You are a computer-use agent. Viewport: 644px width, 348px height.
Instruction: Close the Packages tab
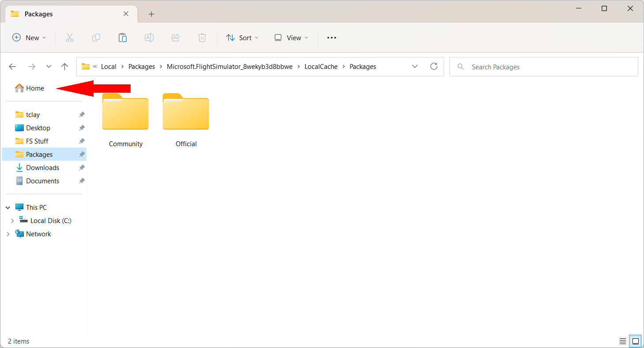click(126, 14)
